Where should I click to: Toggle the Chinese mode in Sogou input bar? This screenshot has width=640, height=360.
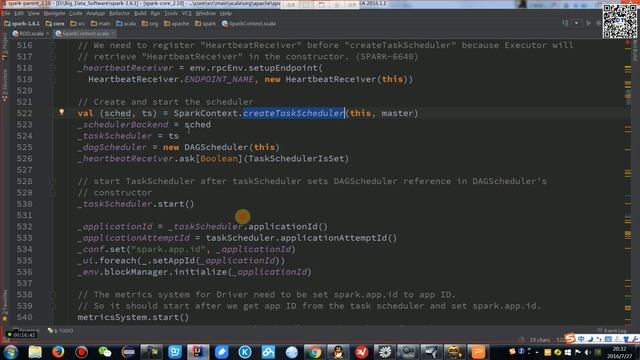(x=581, y=339)
